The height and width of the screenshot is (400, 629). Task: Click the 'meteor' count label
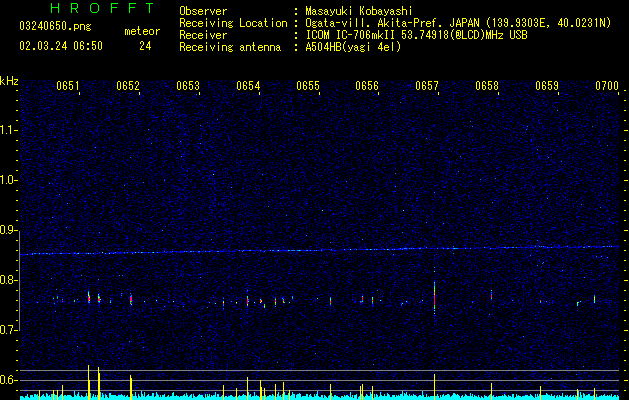[142, 31]
